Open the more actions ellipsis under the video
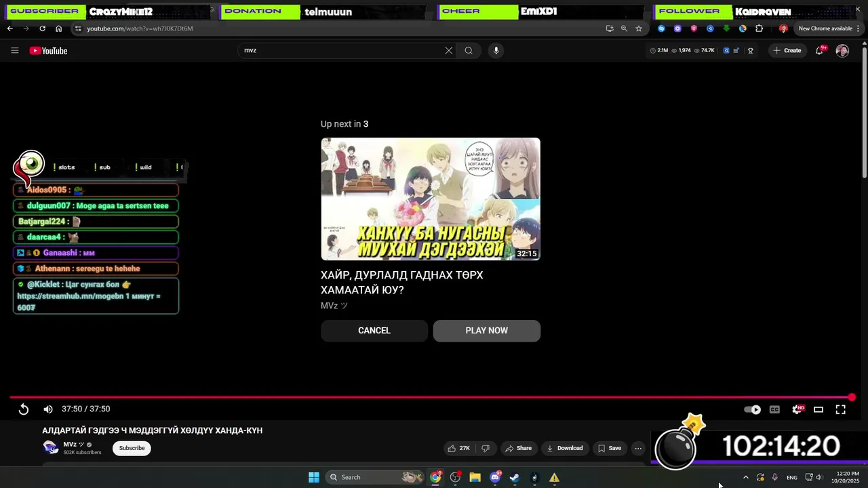 (x=638, y=448)
